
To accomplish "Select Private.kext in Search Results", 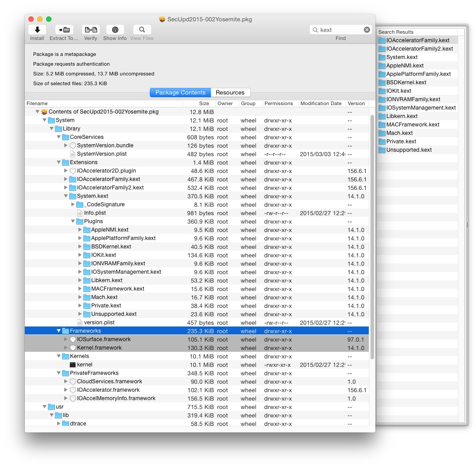I will (417, 142).
